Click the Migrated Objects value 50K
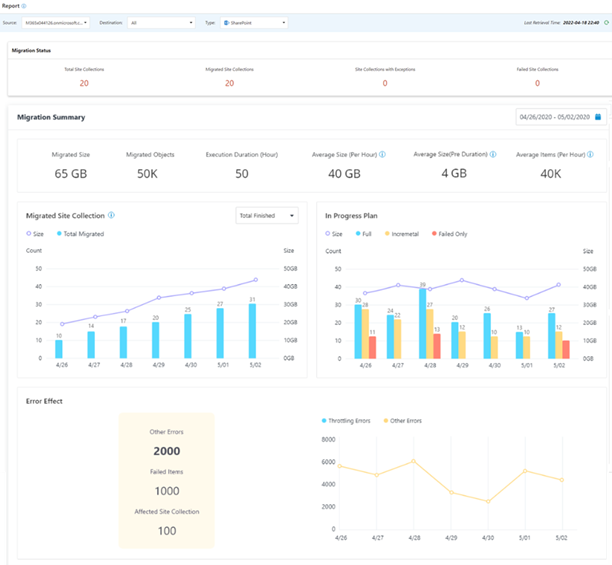 147,174
